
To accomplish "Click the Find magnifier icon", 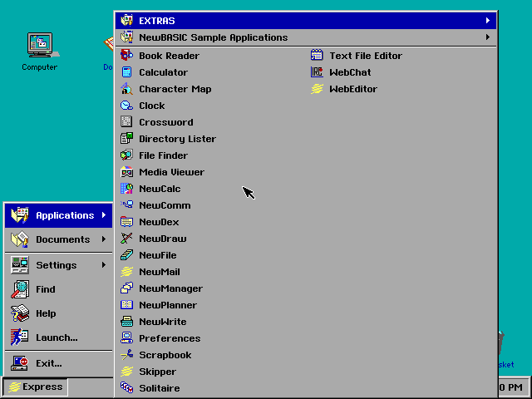I will tap(20, 289).
